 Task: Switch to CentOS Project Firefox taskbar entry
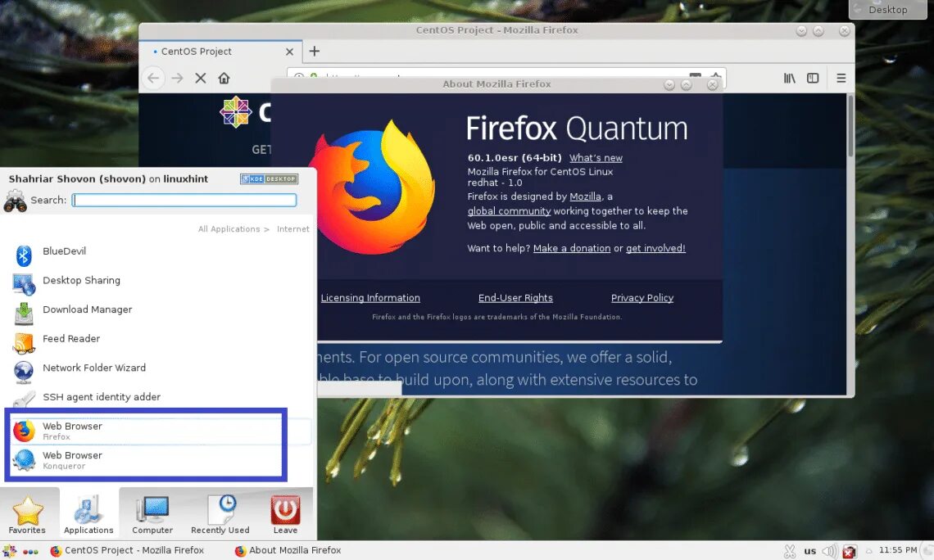(127, 550)
